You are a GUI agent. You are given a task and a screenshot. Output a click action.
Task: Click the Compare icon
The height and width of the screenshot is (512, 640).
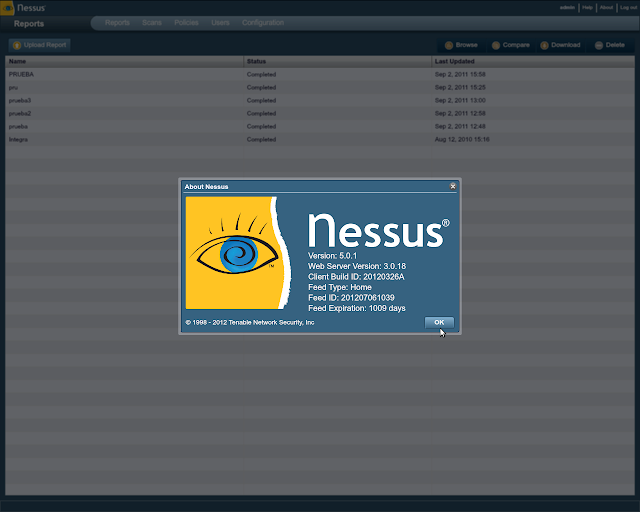496,45
